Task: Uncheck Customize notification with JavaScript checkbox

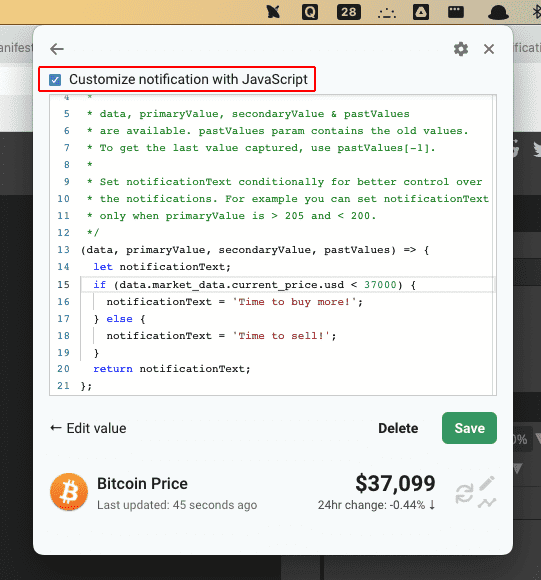Action: coord(55,80)
